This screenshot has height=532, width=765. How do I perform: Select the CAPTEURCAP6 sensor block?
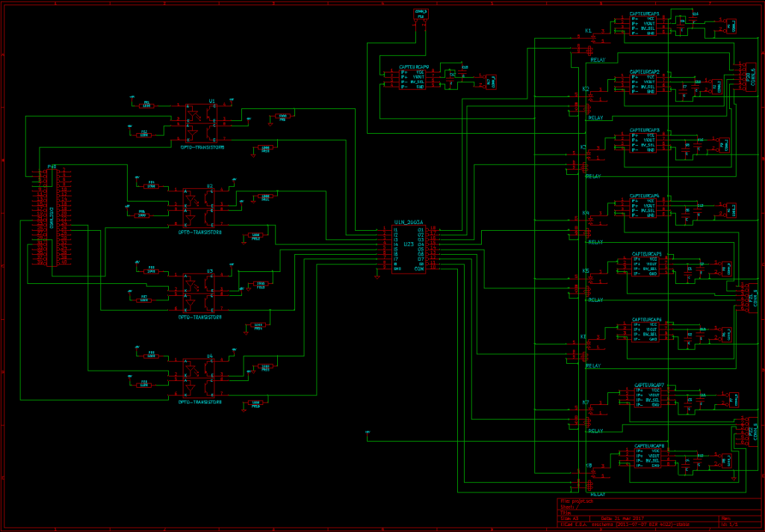(x=645, y=332)
